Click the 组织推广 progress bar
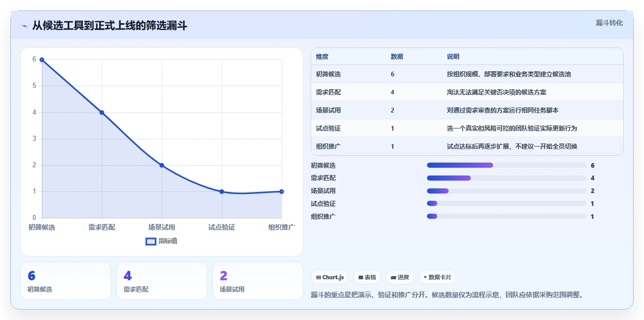 (507, 216)
